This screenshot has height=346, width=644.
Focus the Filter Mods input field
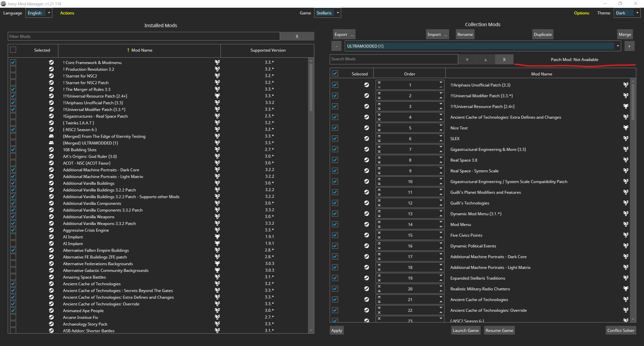tap(144, 37)
